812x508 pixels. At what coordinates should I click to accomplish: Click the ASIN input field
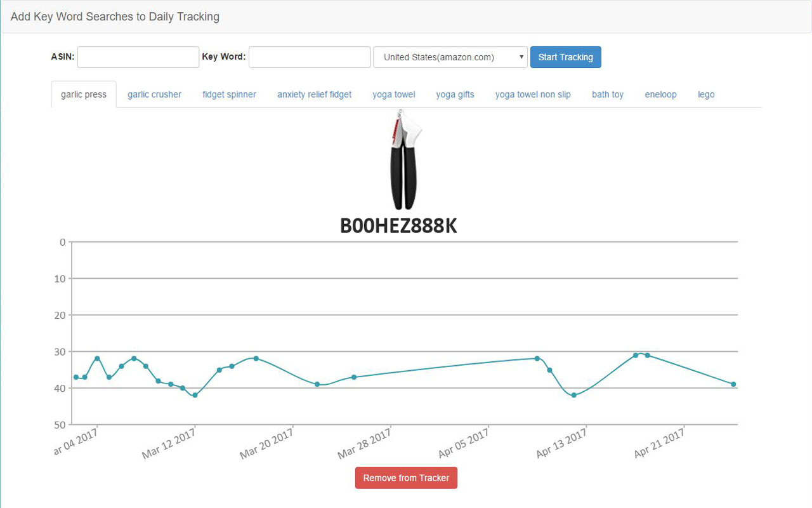coord(138,57)
